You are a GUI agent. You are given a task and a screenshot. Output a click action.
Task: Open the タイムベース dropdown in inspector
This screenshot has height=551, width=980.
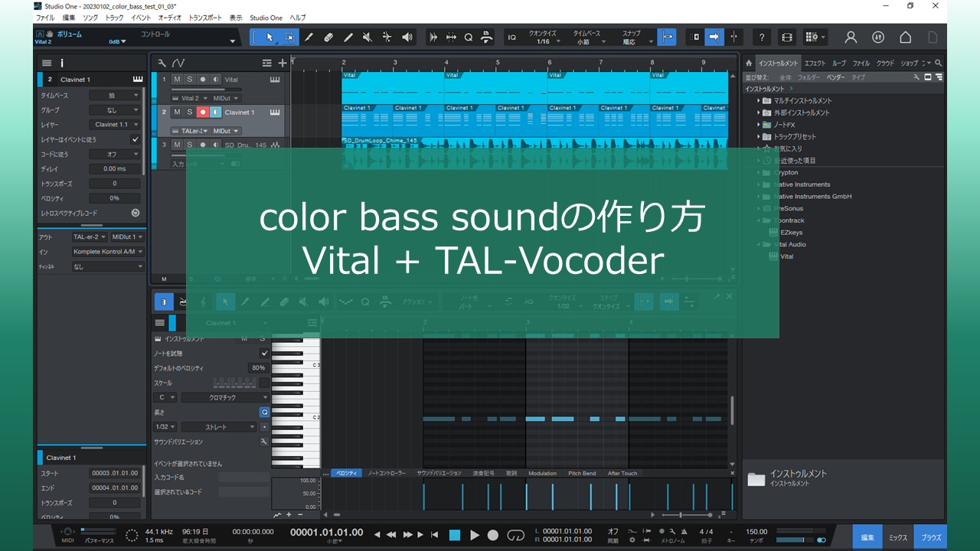coord(115,96)
